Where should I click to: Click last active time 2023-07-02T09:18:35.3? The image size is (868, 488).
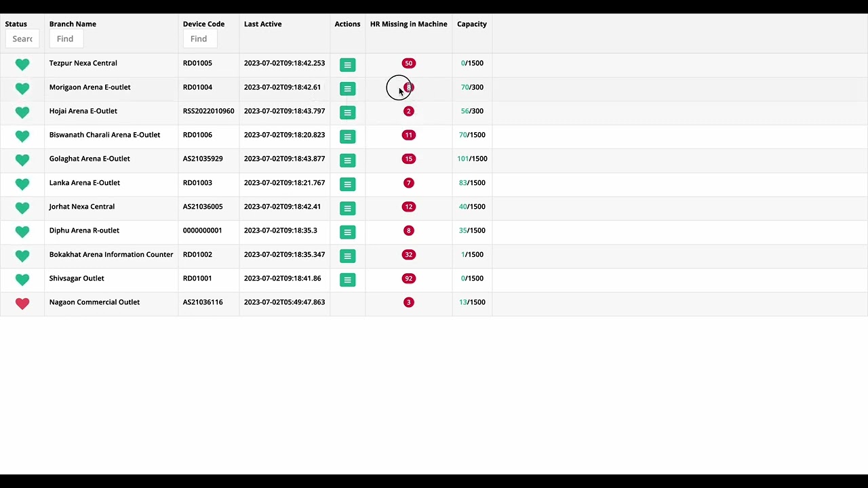click(x=280, y=230)
